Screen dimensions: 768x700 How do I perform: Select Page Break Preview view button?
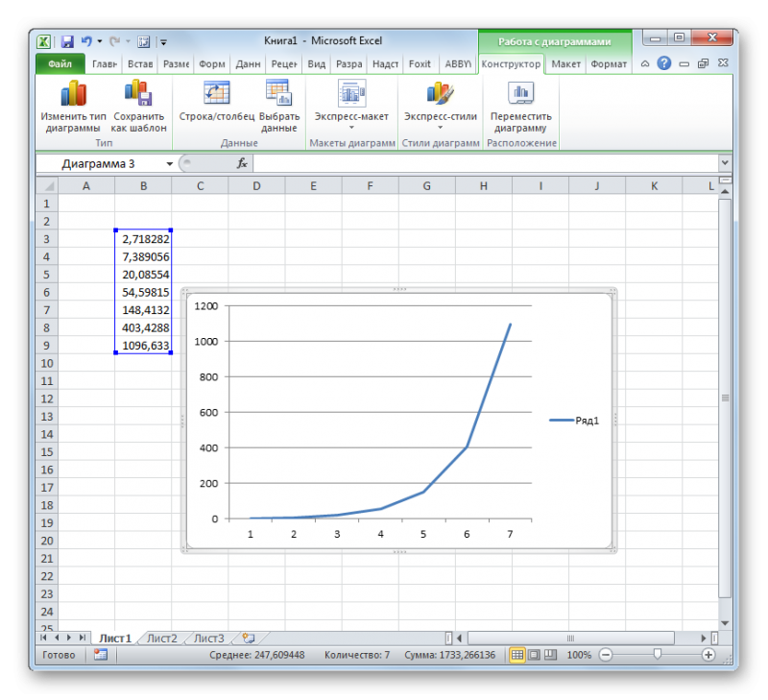[x=550, y=655]
